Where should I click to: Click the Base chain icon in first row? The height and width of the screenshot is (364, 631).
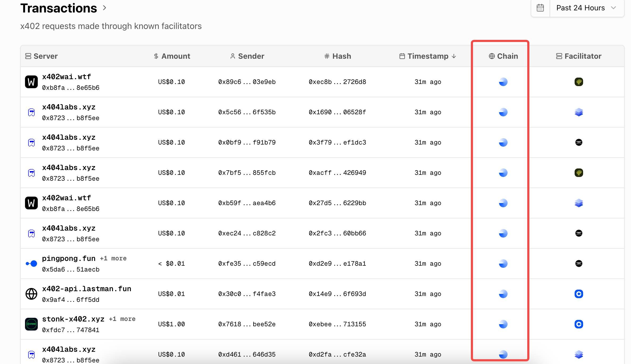(x=503, y=82)
